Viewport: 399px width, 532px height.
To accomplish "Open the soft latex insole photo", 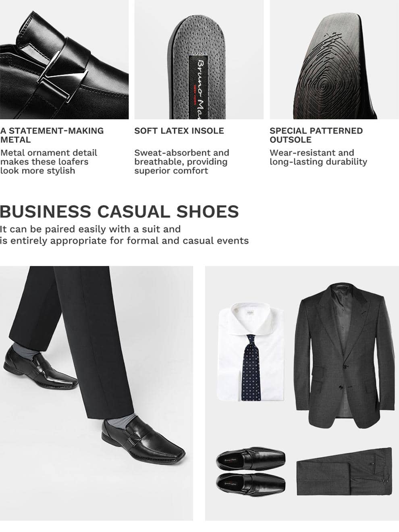I will point(199,60).
